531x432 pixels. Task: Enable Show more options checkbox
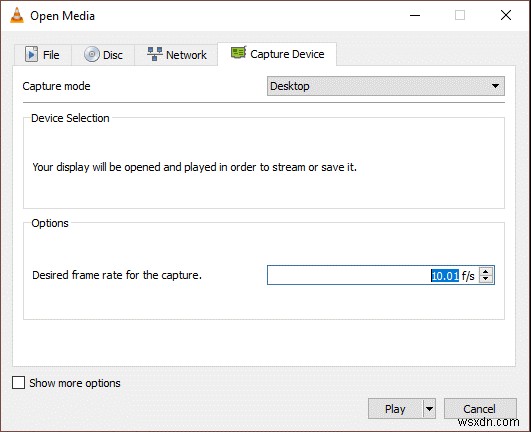(18, 383)
